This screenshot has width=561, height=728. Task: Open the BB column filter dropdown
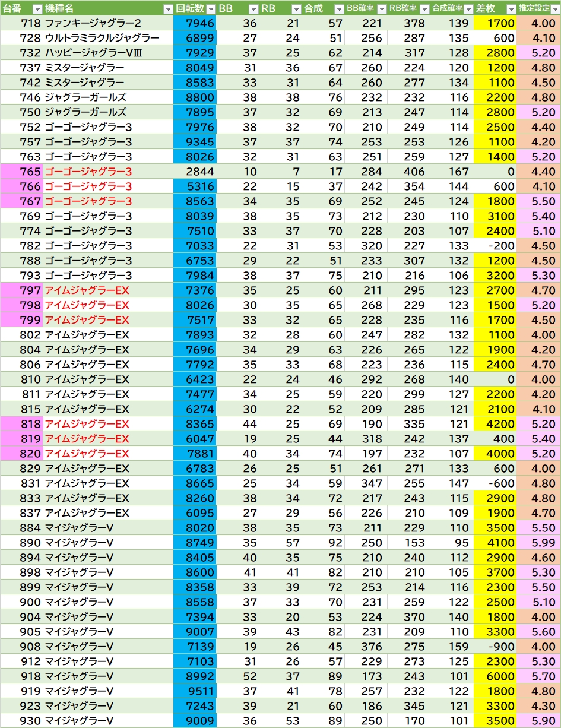click(253, 9)
